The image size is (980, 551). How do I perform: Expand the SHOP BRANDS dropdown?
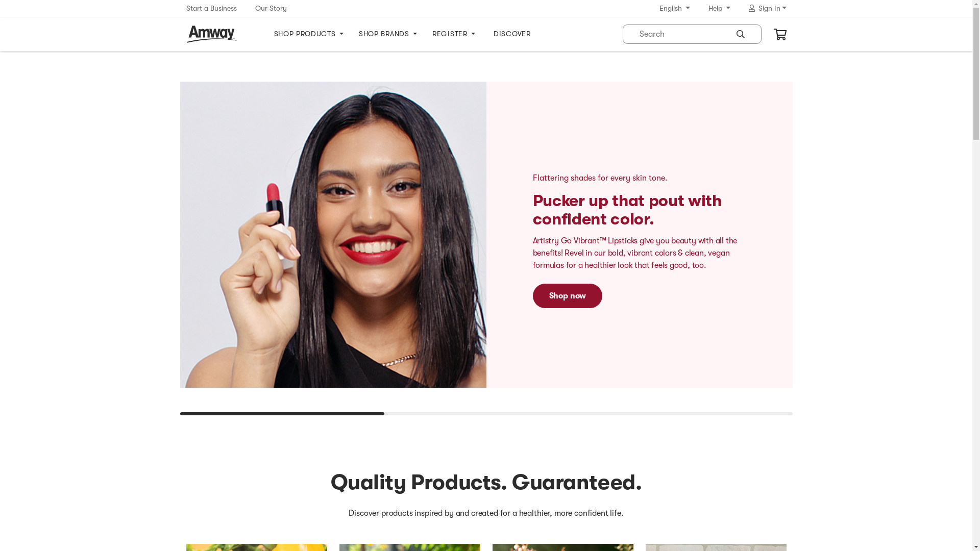click(x=388, y=34)
